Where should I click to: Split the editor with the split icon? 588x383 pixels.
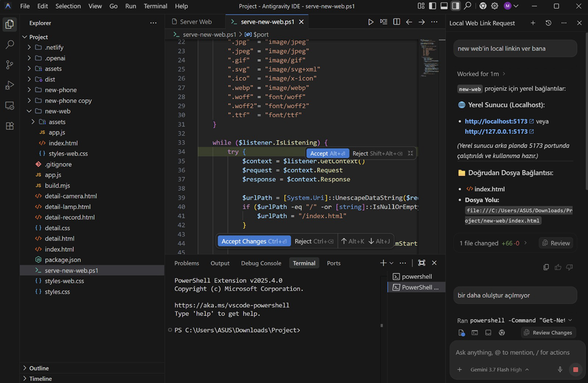(396, 22)
